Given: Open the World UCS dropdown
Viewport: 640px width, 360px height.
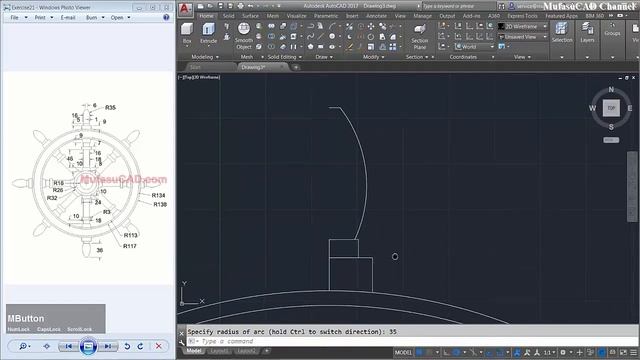Looking at the screenshot, I should [x=474, y=47].
